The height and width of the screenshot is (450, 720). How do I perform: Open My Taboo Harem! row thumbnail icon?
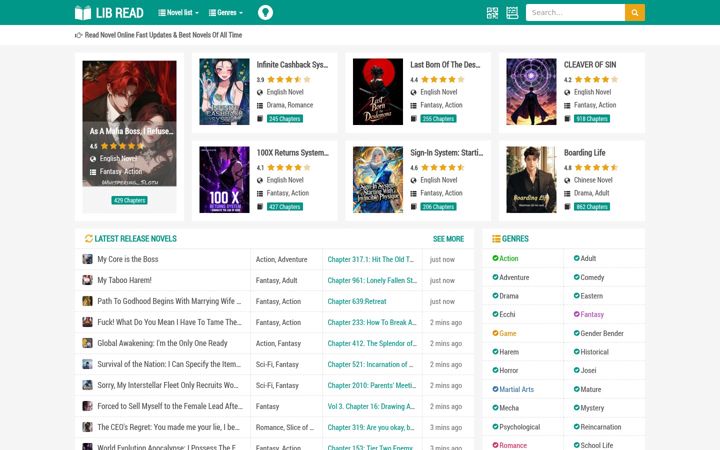(87, 280)
